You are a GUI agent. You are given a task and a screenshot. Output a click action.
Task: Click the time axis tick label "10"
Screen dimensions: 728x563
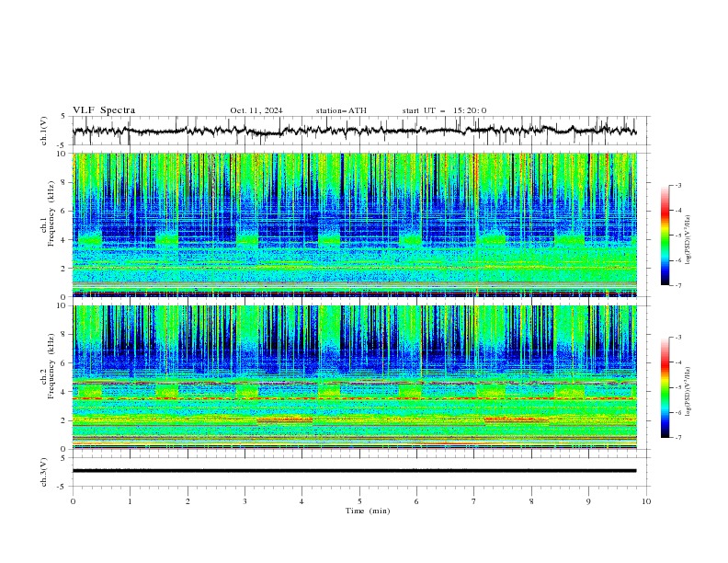[x=646, y=501]
